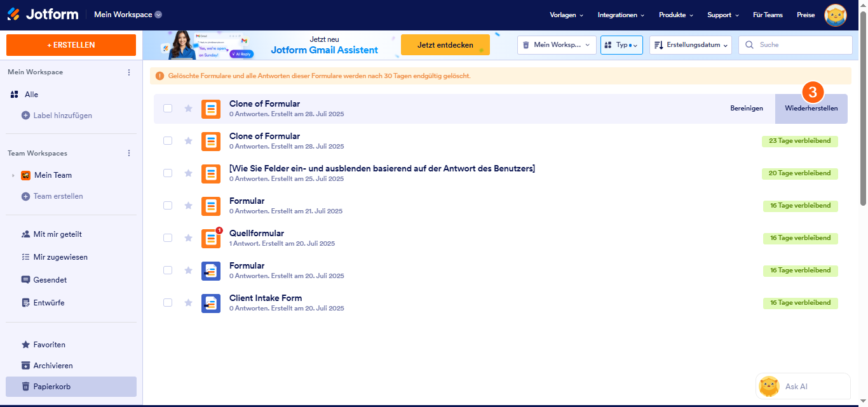The image size is (868, 407).
Task: Click Bereinigen button
Action: click(x=747, y=109)
